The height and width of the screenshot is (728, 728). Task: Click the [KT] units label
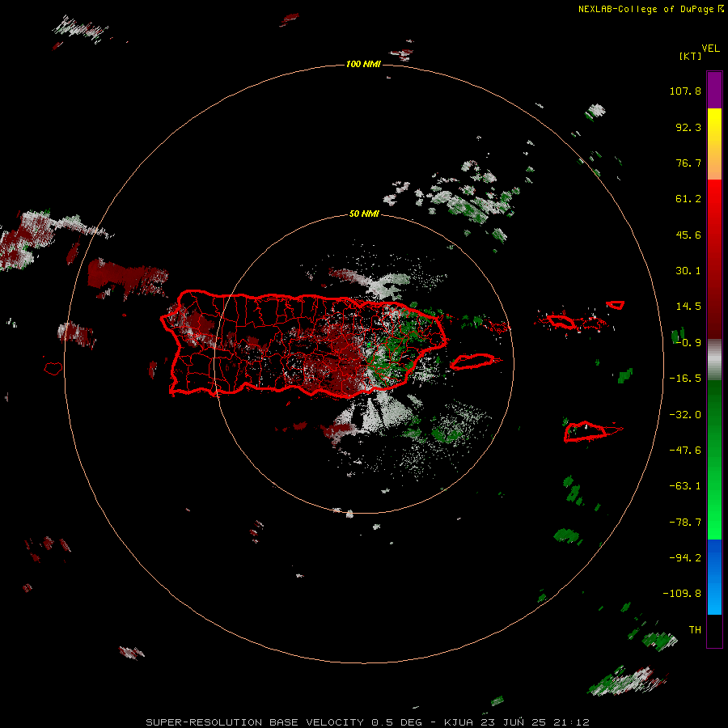[x=690, y=56]
